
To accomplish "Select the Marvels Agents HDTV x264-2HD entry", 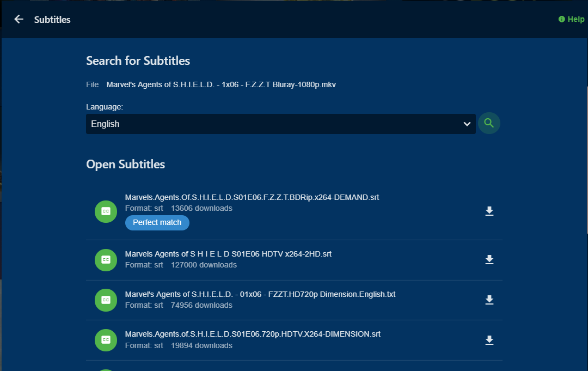I will 228,254.
